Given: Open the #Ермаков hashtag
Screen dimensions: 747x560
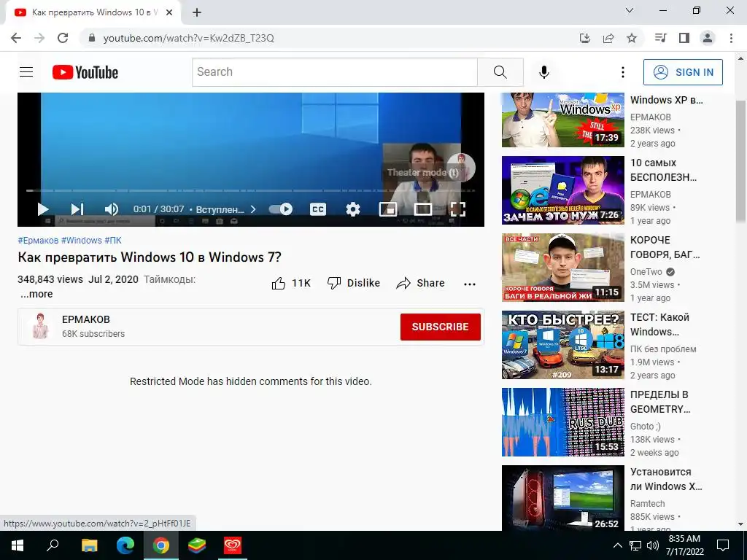Looking at the screenshot, I should tap(38, 241).
